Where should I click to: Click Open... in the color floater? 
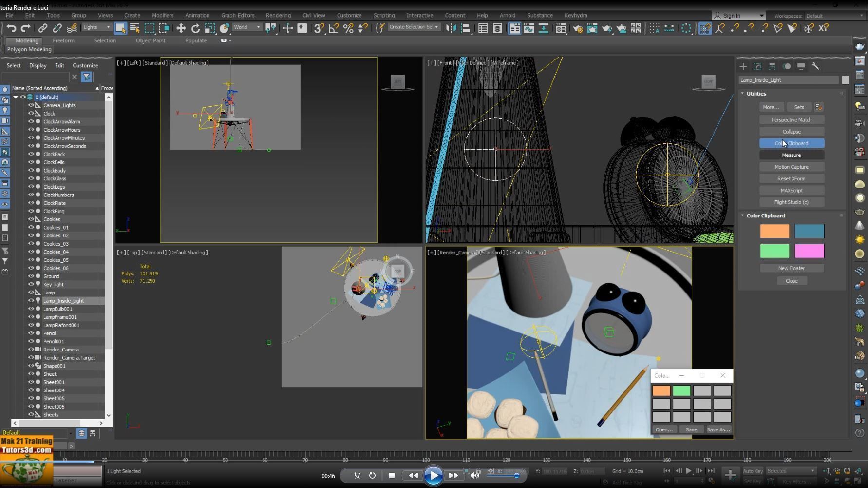(x=664, y=430)
